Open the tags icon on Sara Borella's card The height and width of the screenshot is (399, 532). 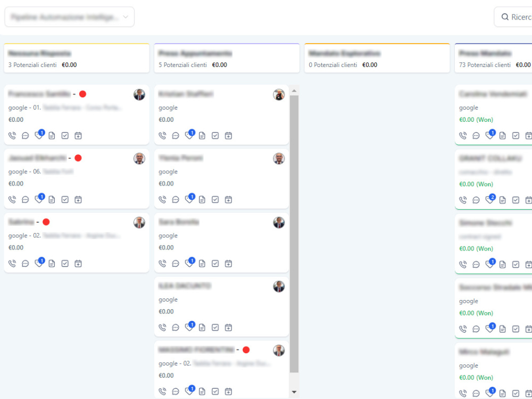[x=189, y=263]
